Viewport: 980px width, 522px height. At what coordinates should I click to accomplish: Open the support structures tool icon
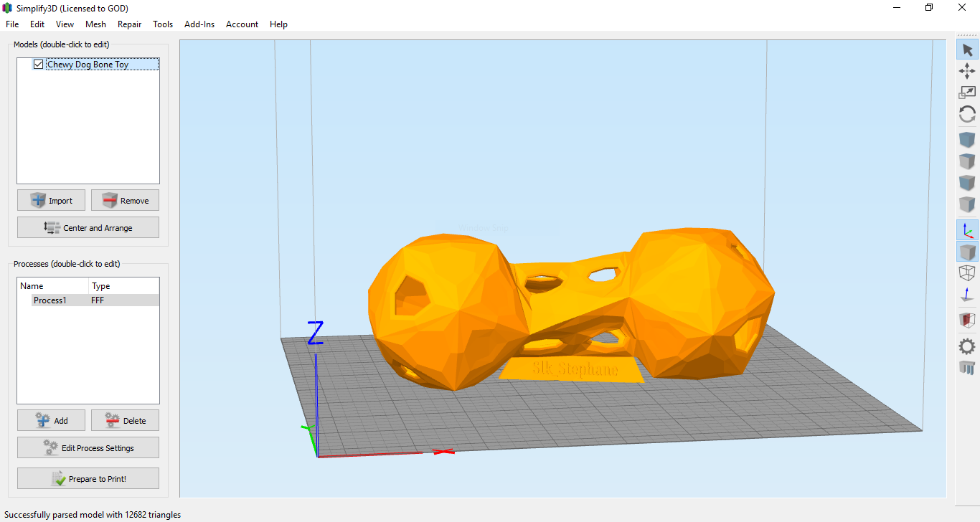(967, 368)
